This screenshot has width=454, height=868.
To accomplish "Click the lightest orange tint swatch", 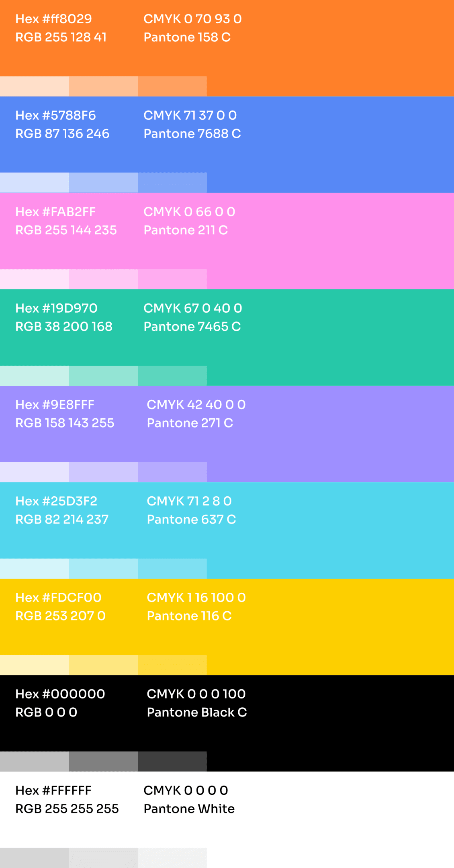I will click(x=34, y=86).
